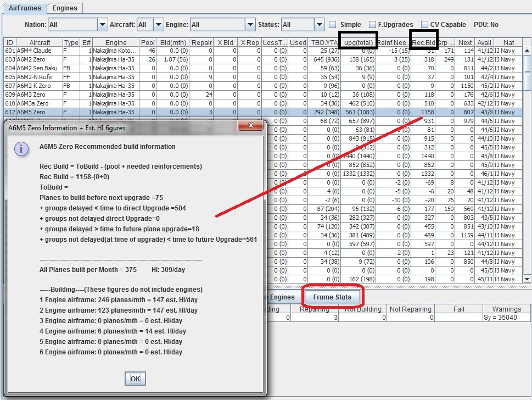The height and width of the screenshot is (400, 532).
Task: Click the info icon in the dialog
Action: (x=21, y=149)
